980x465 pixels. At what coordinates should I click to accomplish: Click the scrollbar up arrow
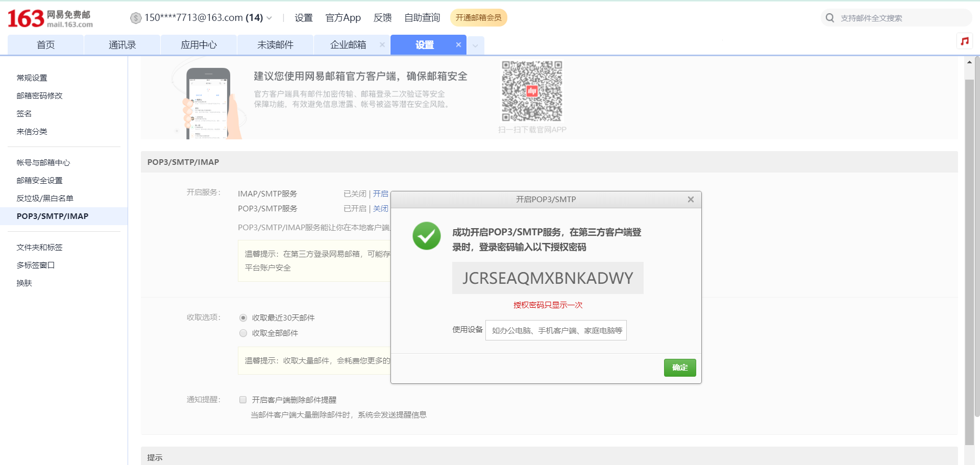(969, 62)
